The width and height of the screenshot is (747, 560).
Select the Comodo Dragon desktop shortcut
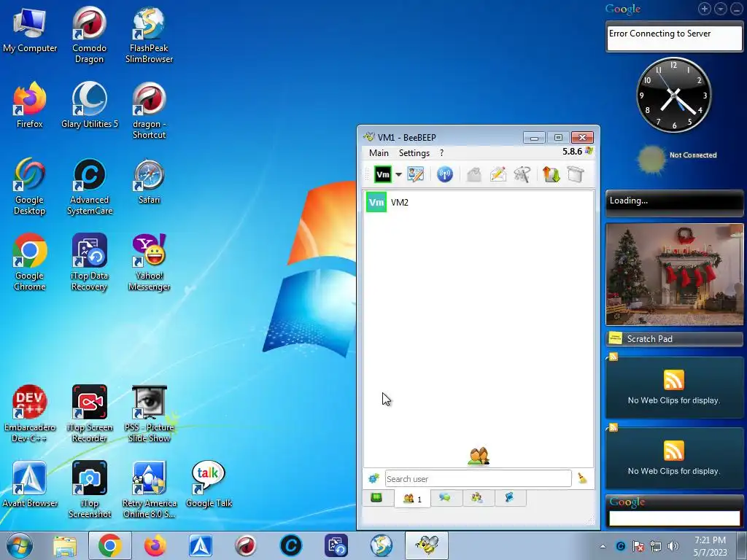coord(89,34)
